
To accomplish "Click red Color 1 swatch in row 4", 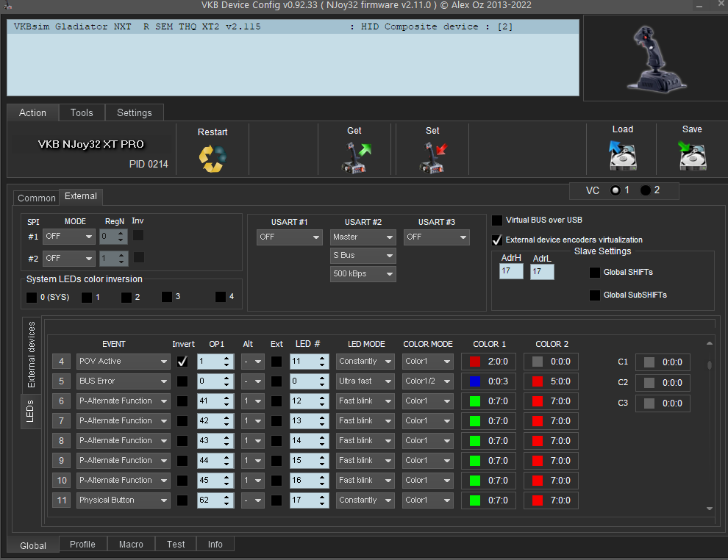I will 475,362.
